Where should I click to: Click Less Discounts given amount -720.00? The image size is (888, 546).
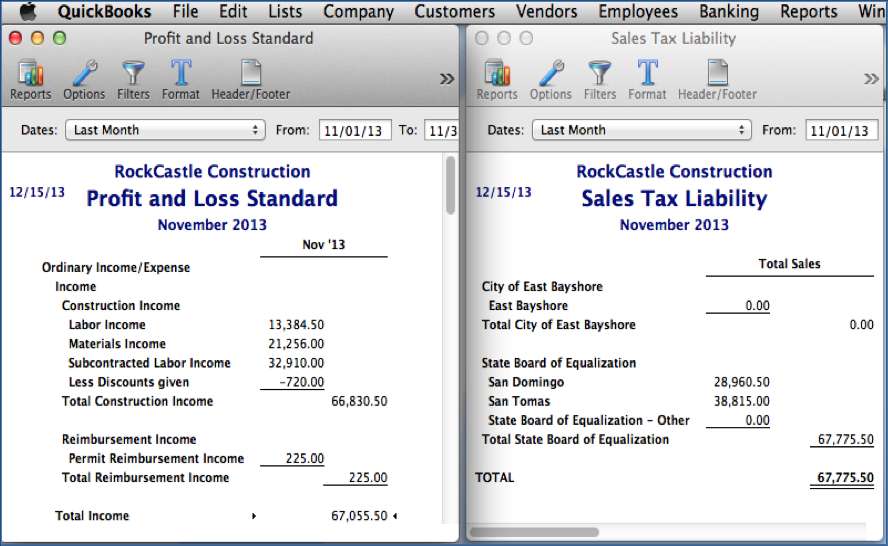pos(301,382)
